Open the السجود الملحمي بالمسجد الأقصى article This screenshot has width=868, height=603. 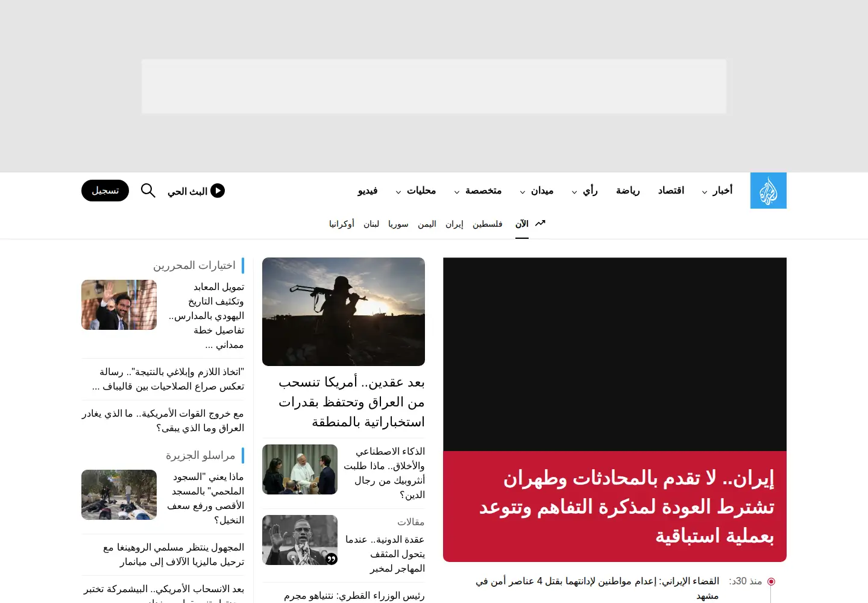[206, 498]
